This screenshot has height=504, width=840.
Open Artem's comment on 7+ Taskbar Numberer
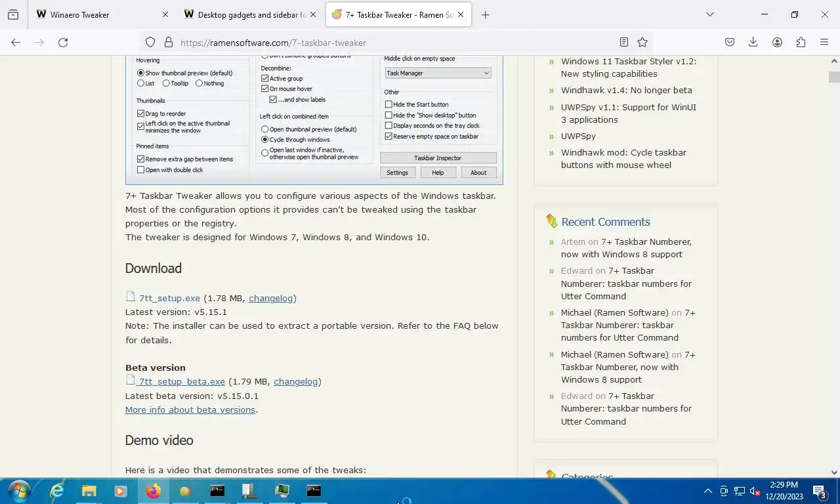click(626, 248)
